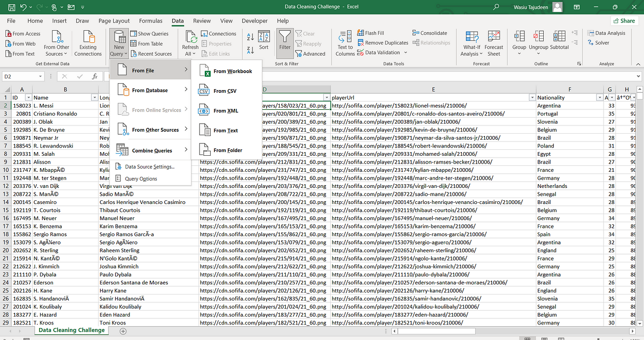Open Text to Columns
The width and height of the screenshot is (644, 340).
click(345, 44)
